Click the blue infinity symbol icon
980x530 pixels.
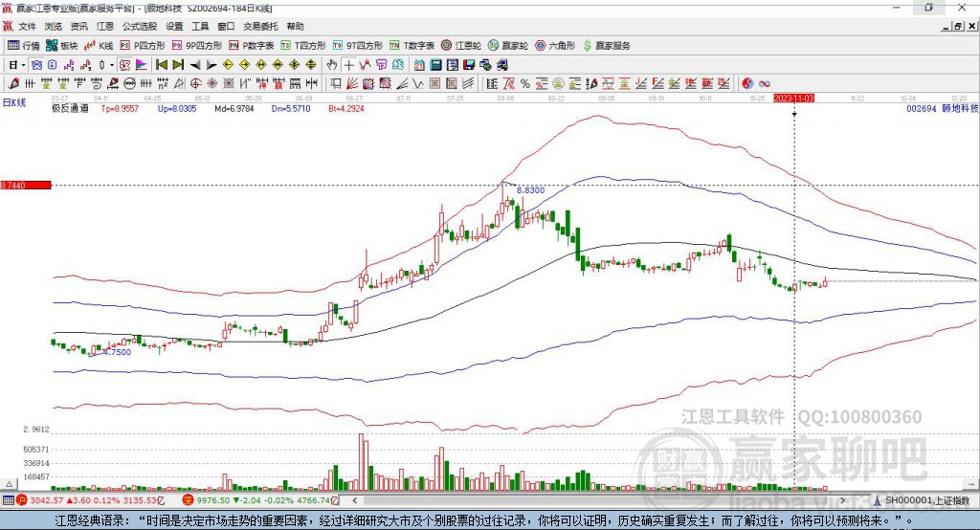point(764,84)
